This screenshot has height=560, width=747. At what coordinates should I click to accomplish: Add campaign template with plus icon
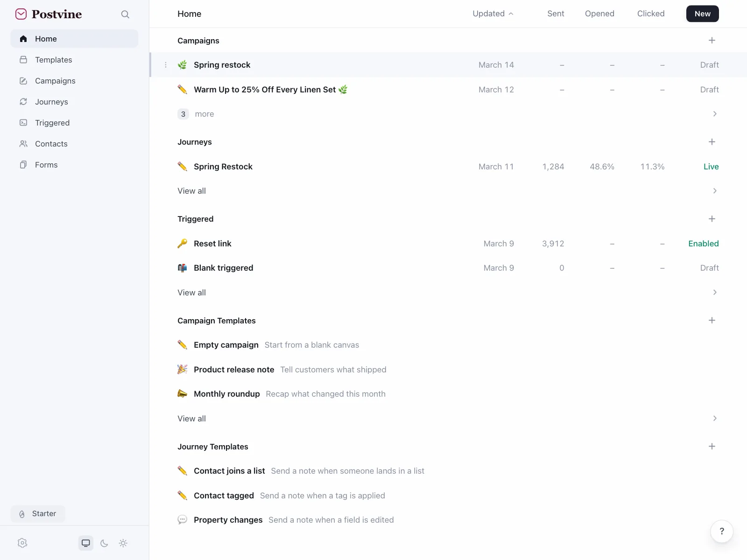[712, 321]
